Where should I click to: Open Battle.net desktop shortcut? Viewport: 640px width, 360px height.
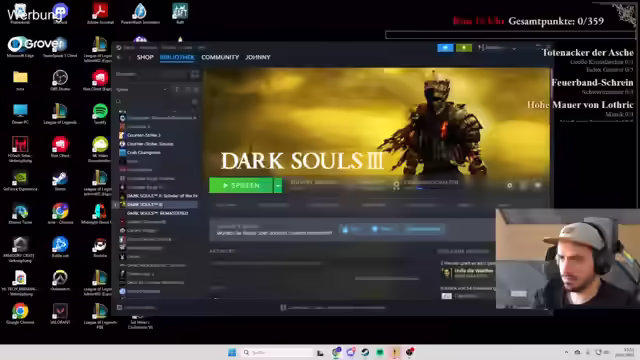coord(60,247)
